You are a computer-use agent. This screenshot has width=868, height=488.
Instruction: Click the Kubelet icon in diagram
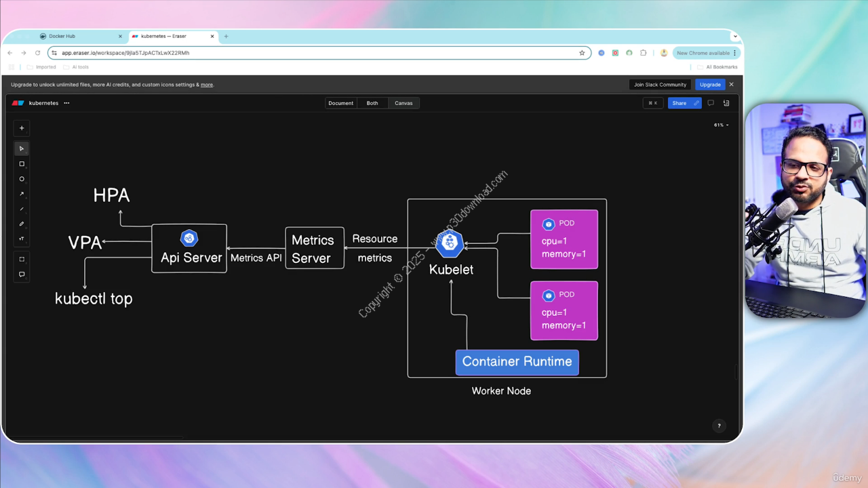tap(449, 243)
